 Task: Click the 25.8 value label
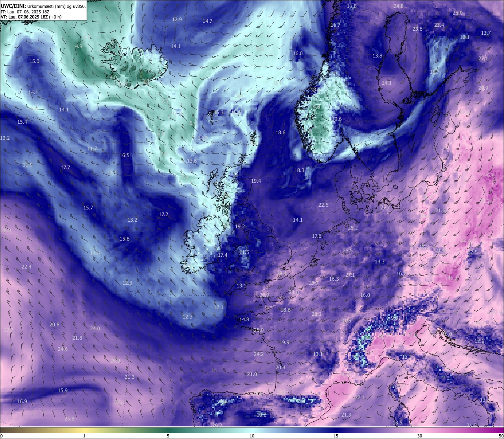click(69, 419)
